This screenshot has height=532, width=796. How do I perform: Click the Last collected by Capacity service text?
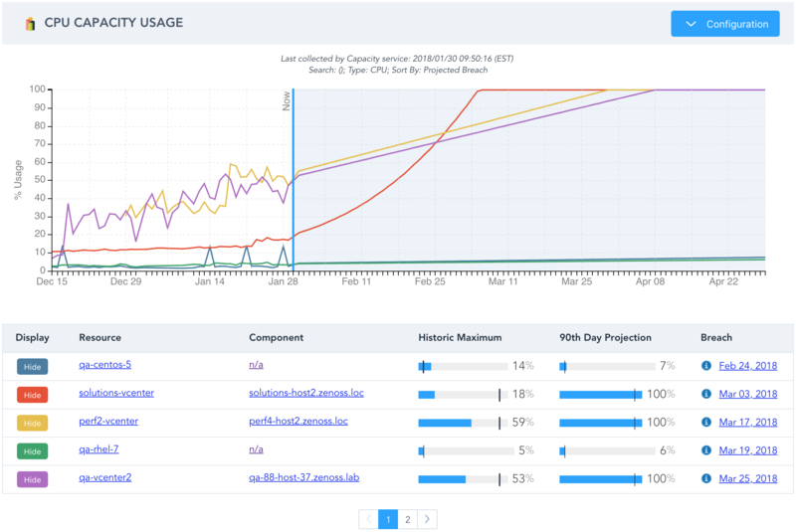pos(397,59)
